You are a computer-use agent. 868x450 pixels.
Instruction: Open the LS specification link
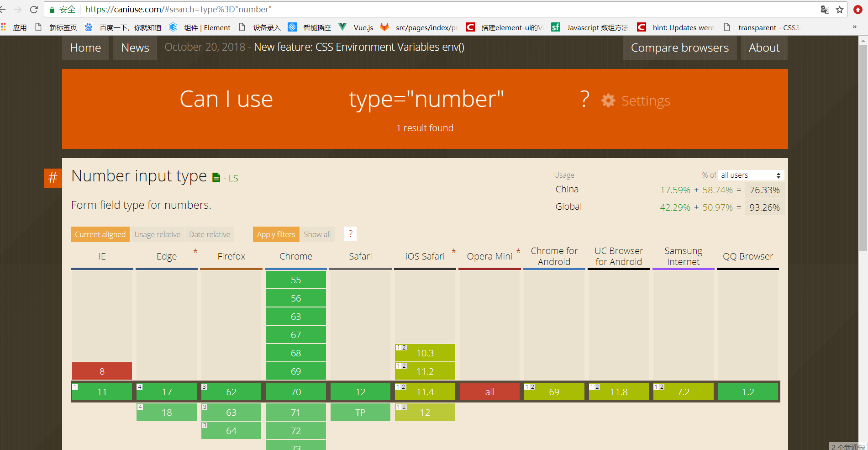233,178
